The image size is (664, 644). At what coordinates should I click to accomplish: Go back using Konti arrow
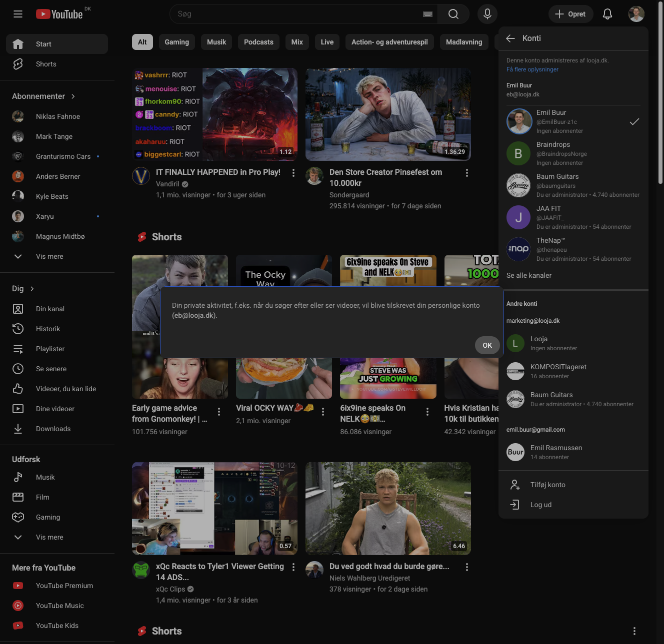(x=510, y=38)
